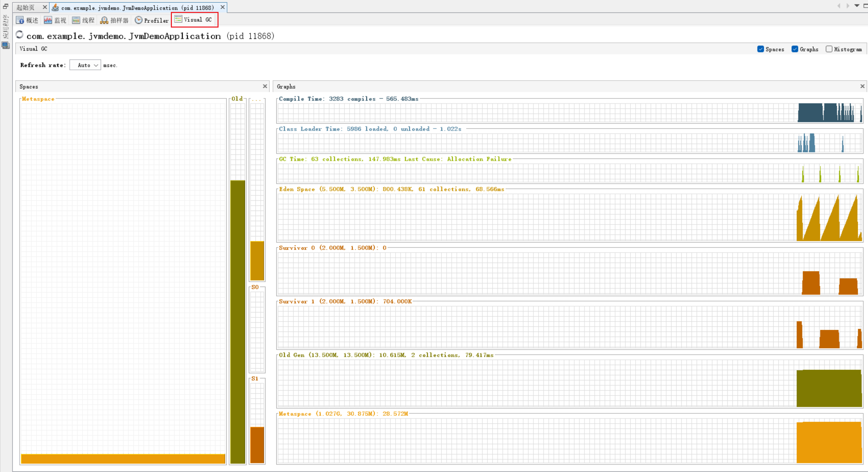Click the 'Visual GC' header label below the title
The height and width of the screenshot is (472, 868).
[x=33, y=49]
